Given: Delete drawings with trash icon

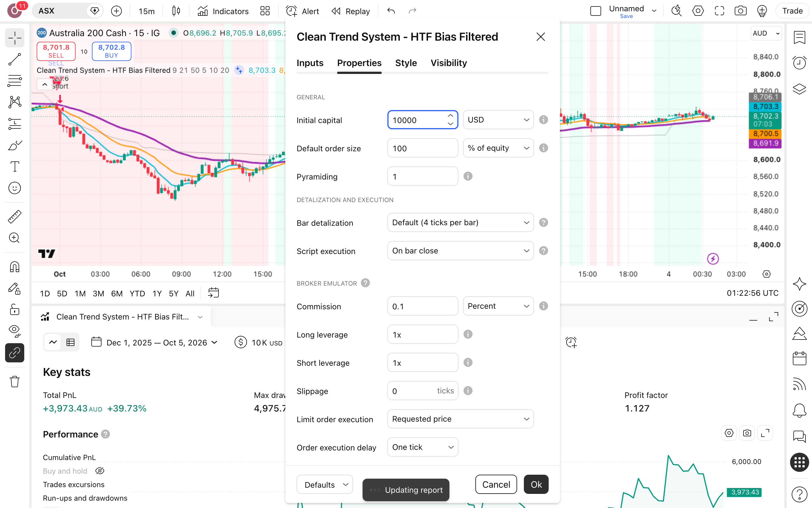Looking at the screenshot, I should coord(14,381).
